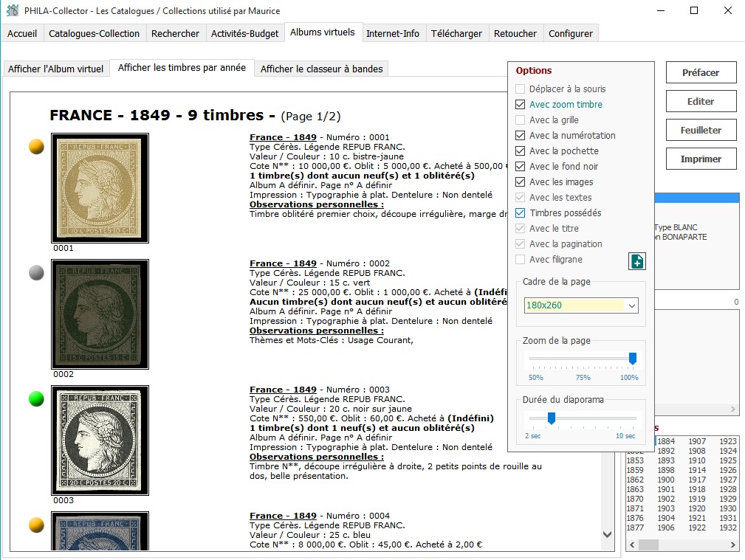Open the Rechercher tab
The image size is (745, 560).
(x=175, y=34)
